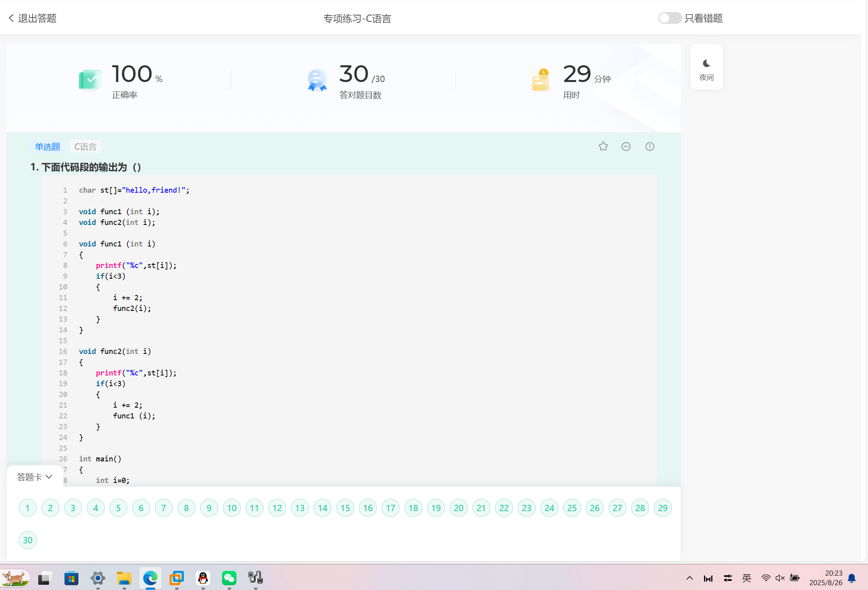Exit the quiz with 退出答题
Viewport: 868px width, 590px height.
[33, 18]
